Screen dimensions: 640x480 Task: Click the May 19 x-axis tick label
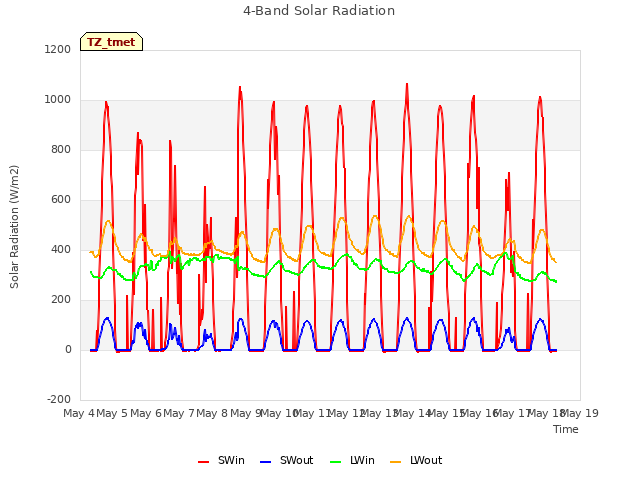[x=580, y=413]
